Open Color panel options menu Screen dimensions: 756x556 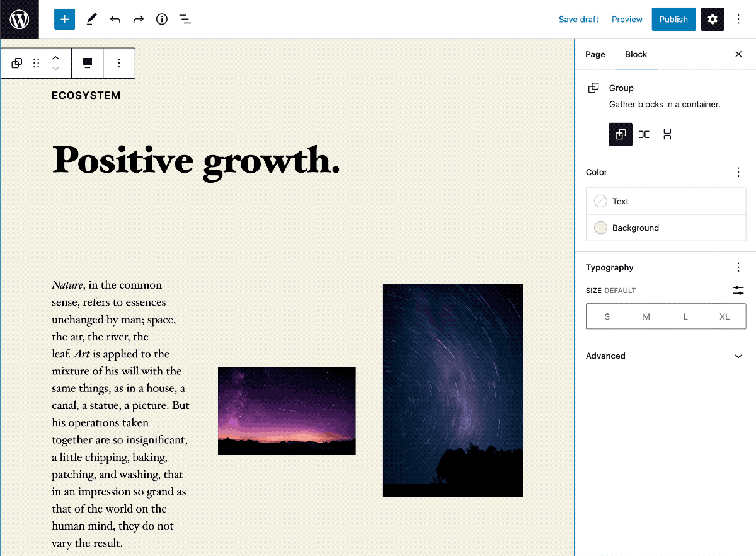click(x=738, y=172)
